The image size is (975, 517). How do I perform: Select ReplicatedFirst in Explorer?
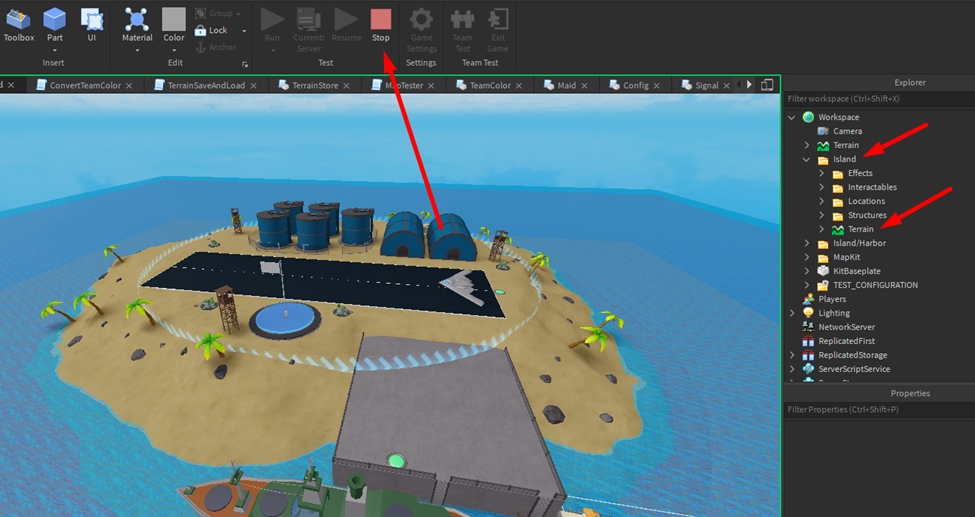pyautogui.click(x=846, y=341)
